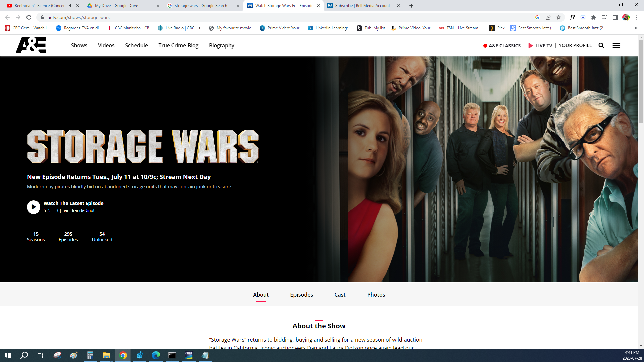The width and height of the screenshot is (644, 362).
Task: Open the site search magnifier icon
Action: 601,45
